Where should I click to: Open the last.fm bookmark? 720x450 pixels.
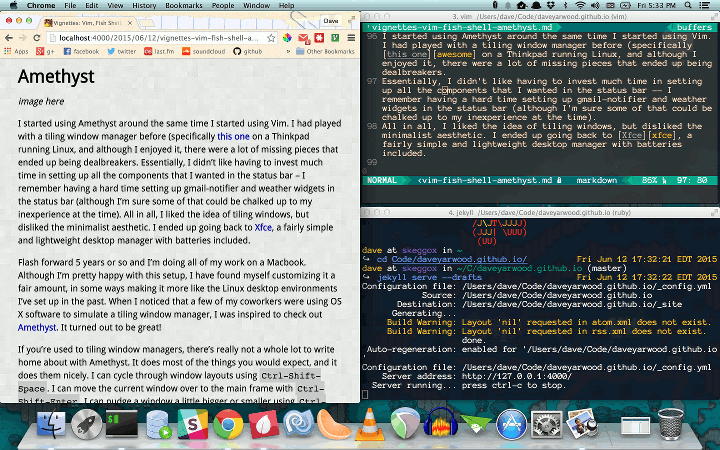coord(159,51)
